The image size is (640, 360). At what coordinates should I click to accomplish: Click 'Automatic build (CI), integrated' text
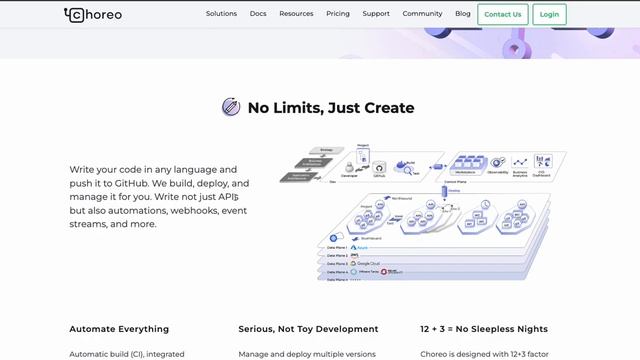pos(127,354)
